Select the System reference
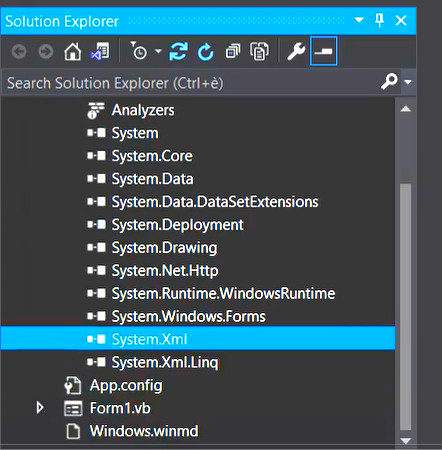This screenshot has width=442, height=450. pyautogui.click(x=135, y=133)
